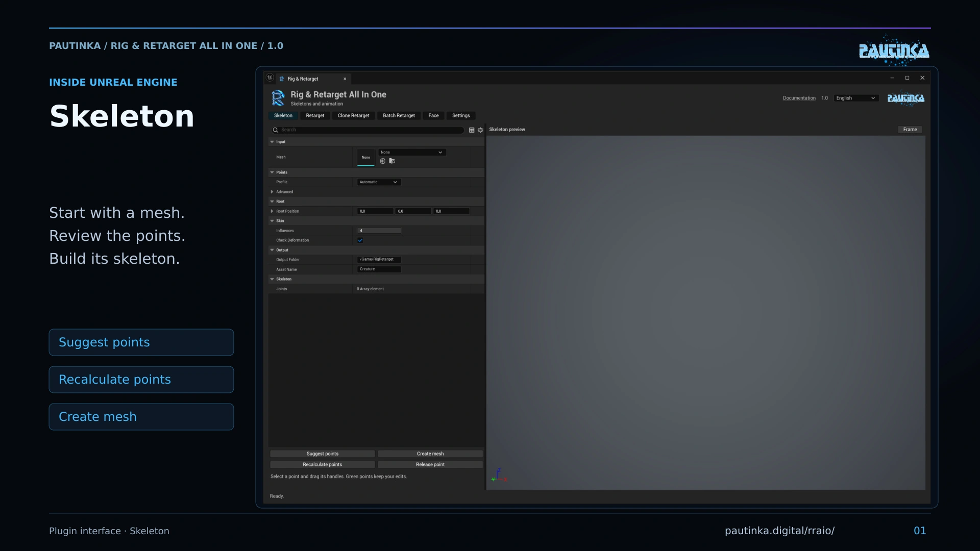Screen dimensions: 980x551
Task: Switch to the Clone Retarget tab
Action: (353, 116)
